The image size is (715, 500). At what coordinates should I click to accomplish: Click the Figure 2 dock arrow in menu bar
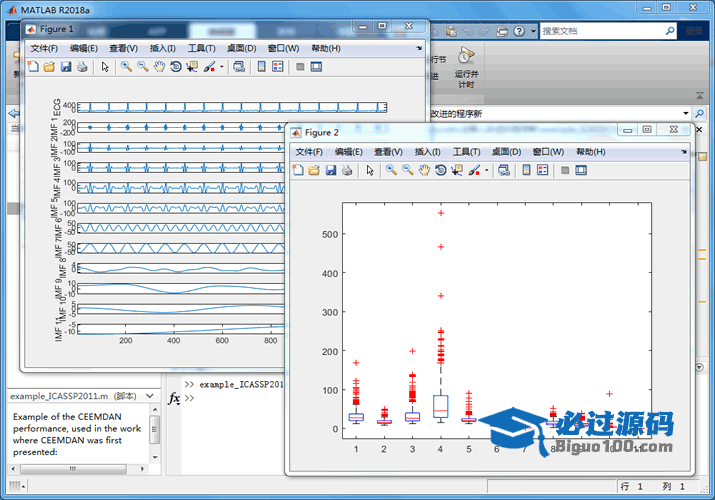(x=684, y=152)
